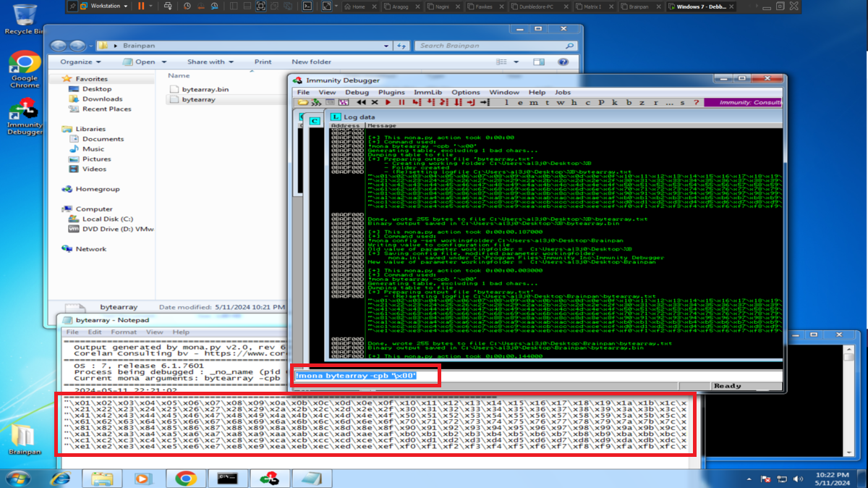Show Handles with 'h' toolbar button
This screenshot has height=488, width=868.
click(574, 102)
